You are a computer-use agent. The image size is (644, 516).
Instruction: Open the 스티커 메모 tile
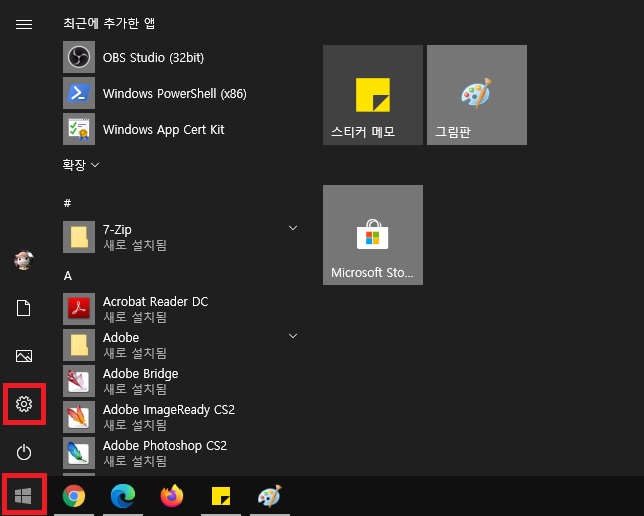[373, 95]
